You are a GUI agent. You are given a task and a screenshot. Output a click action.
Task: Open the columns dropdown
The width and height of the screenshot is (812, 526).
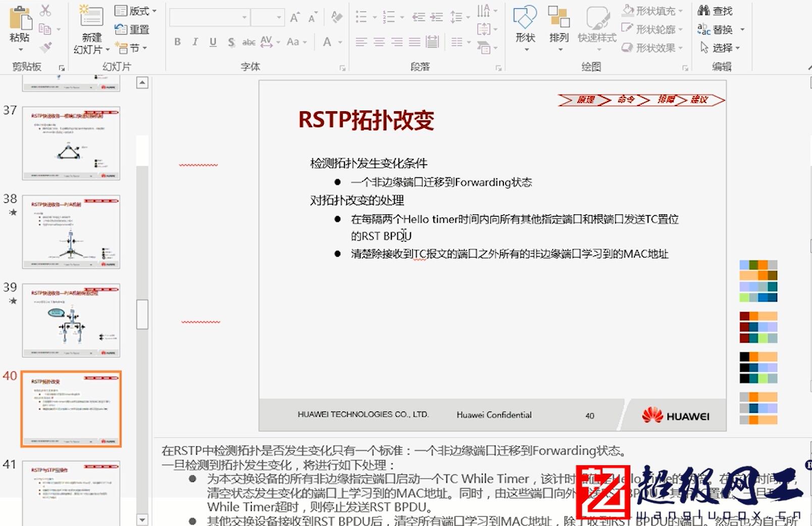click(x=461, y=42)
